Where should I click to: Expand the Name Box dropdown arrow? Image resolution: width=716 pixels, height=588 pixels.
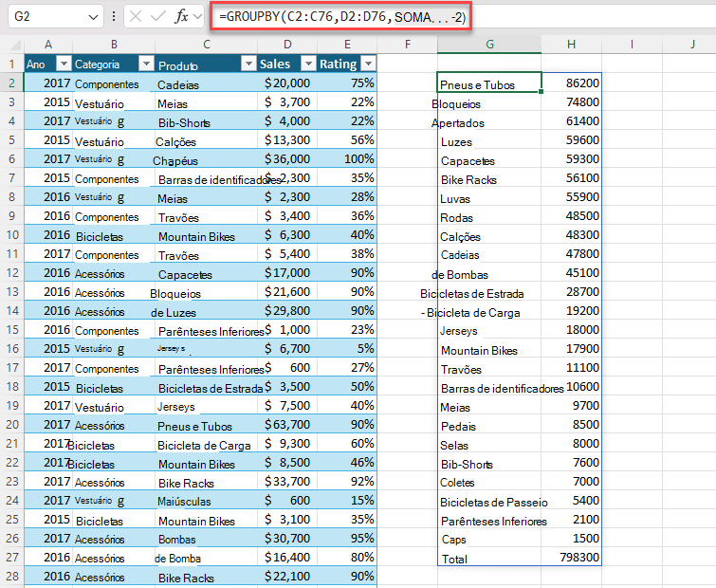pos(93,17)
